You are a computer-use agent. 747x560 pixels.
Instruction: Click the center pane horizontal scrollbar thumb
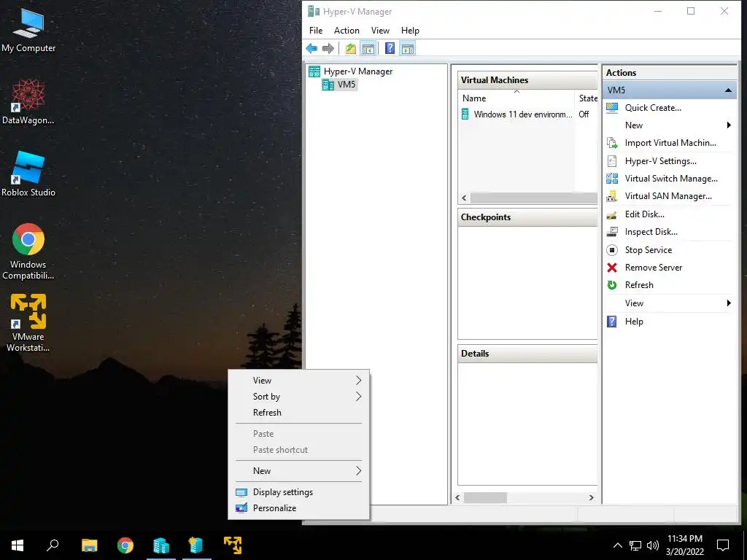pyautogui.click(x=485, y=497)
